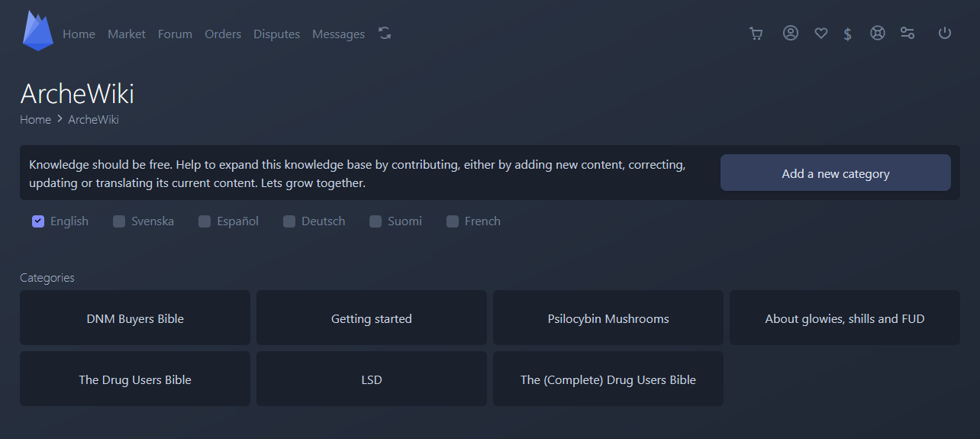Open the Orders page from the navbar
Screen dimensions: 980x439
223,34
